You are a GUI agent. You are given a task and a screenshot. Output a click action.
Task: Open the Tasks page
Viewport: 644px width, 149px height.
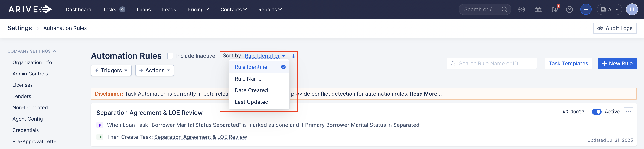point(109,9)
